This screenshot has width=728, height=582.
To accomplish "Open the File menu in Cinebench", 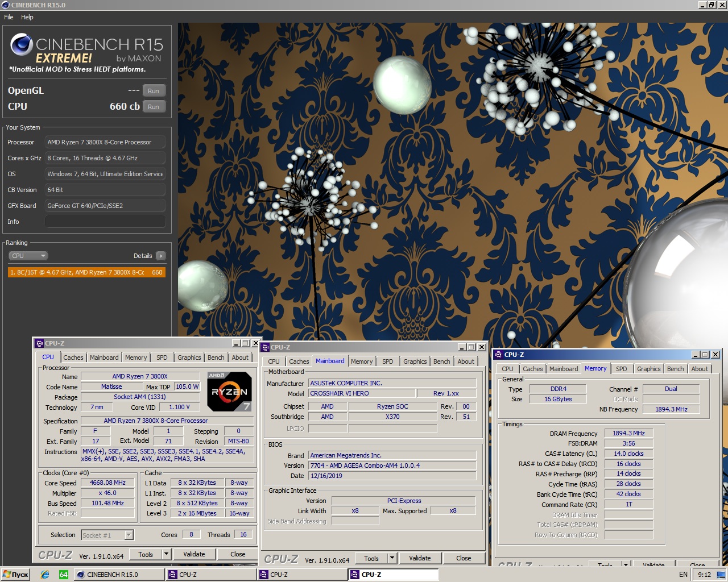I will 9,17.
